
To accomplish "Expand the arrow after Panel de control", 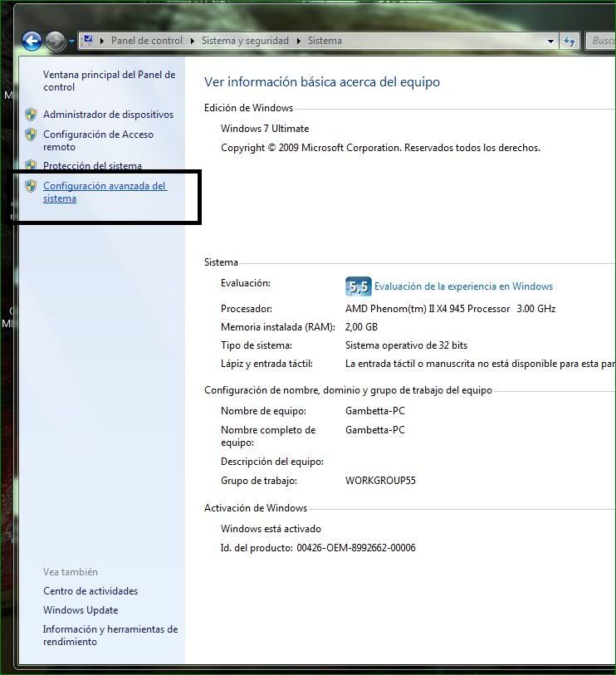I will click(x=193, y=41).
